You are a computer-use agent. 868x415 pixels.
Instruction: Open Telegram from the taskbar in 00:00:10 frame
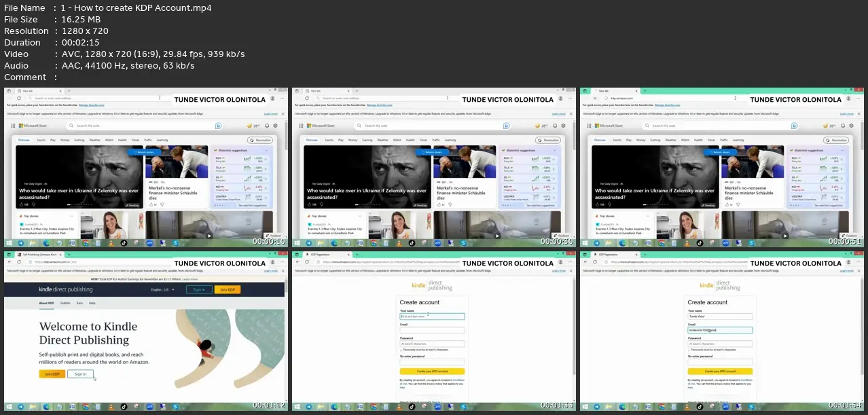20,242
